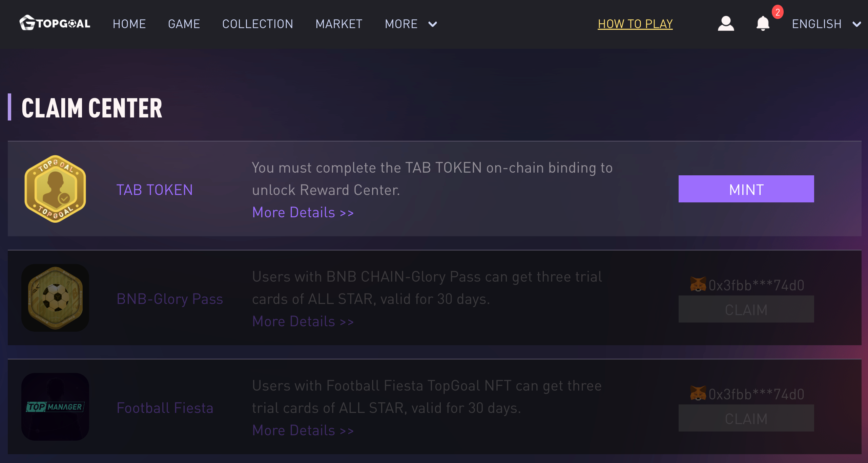Click the Top Manager Football Fiesta thumbnail
This screenshot has height=463, width=868.
tap(55, 407)
